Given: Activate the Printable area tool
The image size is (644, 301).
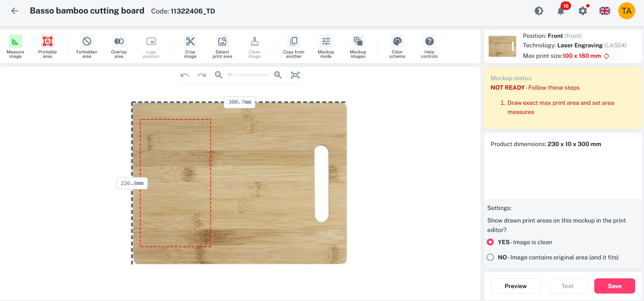Looking at the screenshot, I should (47, 47).
